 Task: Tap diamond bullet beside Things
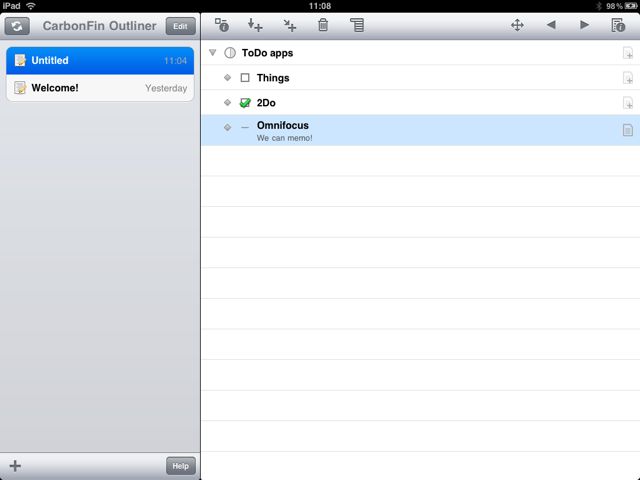point(227,78)
